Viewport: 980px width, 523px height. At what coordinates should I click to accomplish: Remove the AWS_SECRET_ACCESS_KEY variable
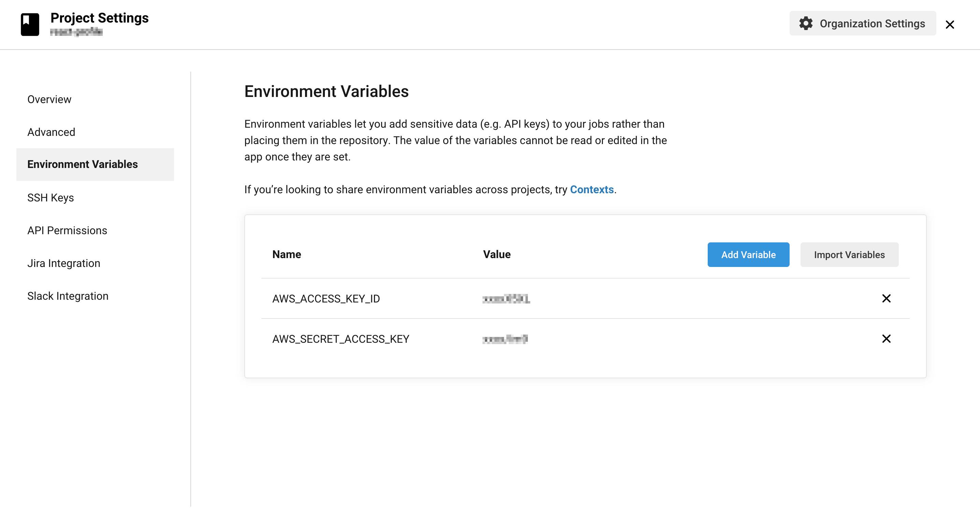coord(886,339)
